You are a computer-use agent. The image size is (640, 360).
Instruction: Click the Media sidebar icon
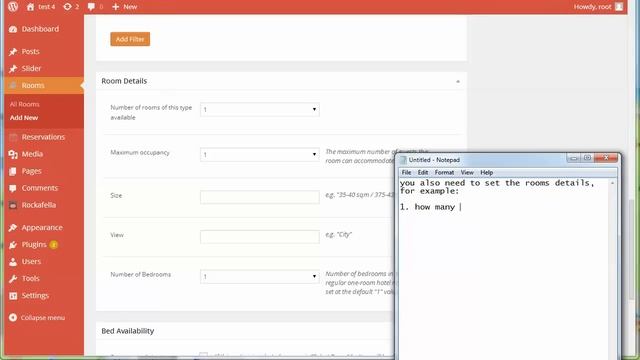point(13,154)
